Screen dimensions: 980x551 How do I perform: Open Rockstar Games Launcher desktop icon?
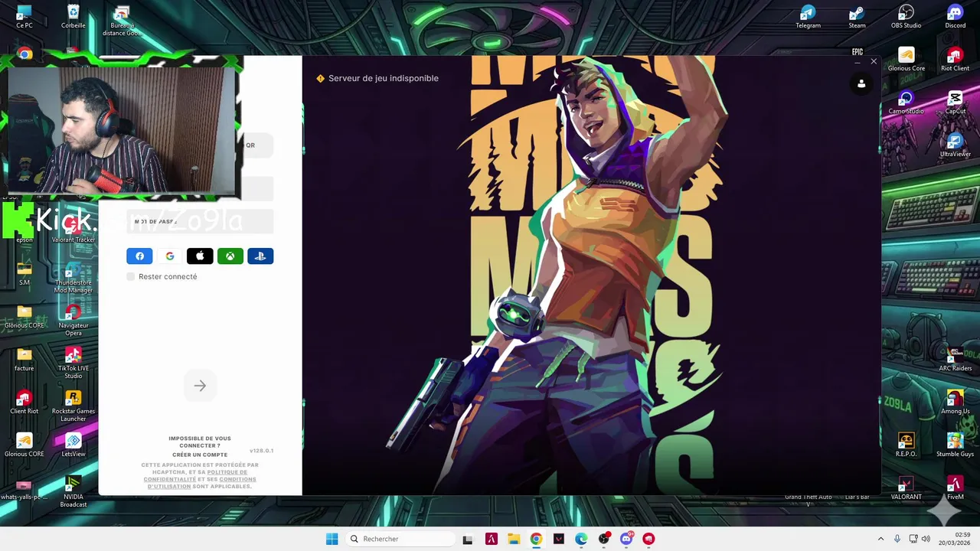click(73, 407)
